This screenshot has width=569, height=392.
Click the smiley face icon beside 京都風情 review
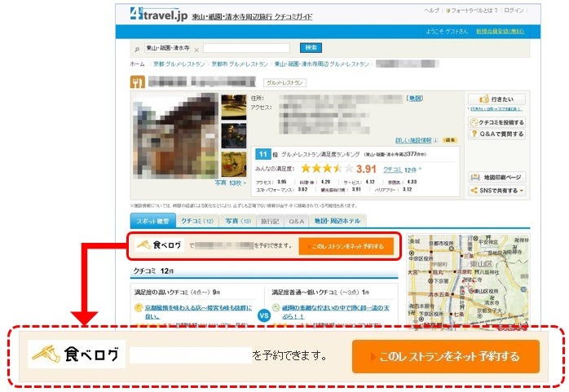pyautogui.click(x=139, y=308)
